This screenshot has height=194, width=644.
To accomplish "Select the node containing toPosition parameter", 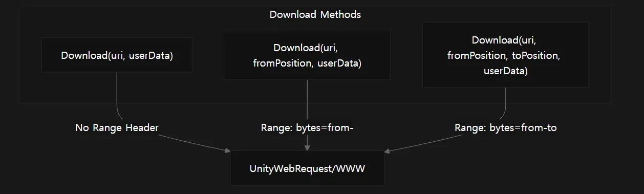I will pyautogui.click(x=505, y=55).
